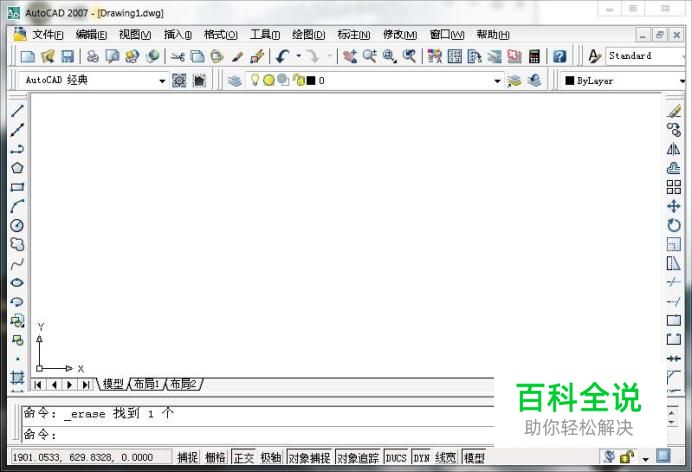Toggle 线宽 lineweight display
The width and height of the screenshot is (692, 472).
446,457
